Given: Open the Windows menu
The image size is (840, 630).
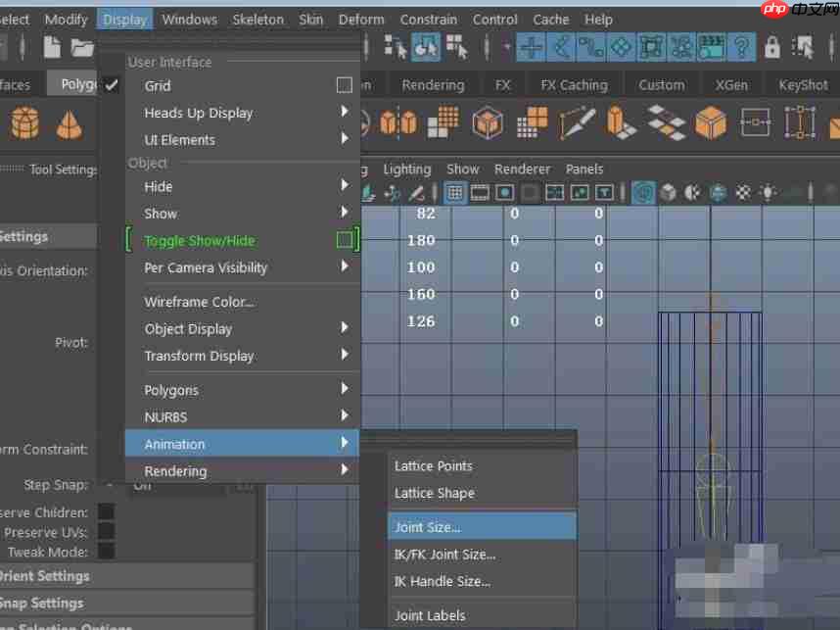Looking at the screenshot, I should pyautogui.click(x=190, y=20).
